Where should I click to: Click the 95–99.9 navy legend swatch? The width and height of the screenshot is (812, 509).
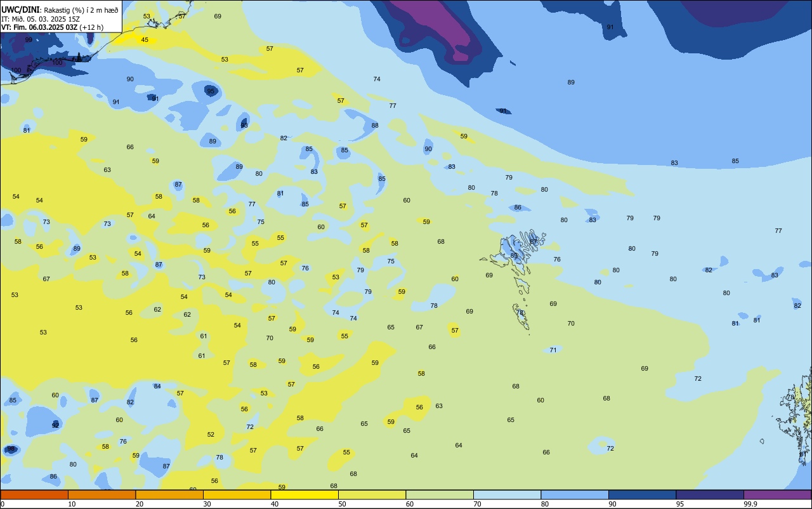(x=710, y=494)
